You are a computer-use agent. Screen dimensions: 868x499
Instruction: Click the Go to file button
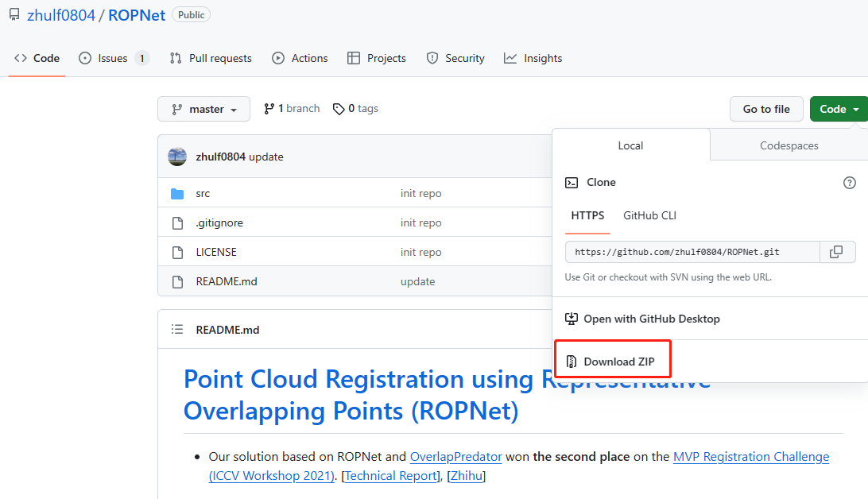pyautogui.click(x=766, y=109)
